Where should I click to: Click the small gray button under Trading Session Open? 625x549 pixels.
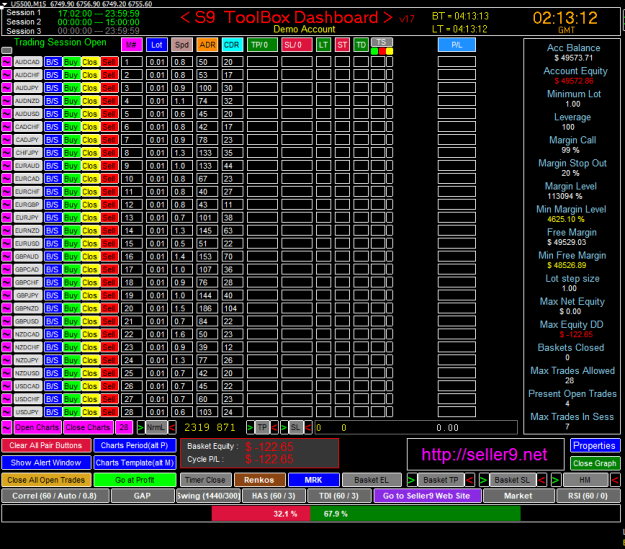tap(7, 51)
